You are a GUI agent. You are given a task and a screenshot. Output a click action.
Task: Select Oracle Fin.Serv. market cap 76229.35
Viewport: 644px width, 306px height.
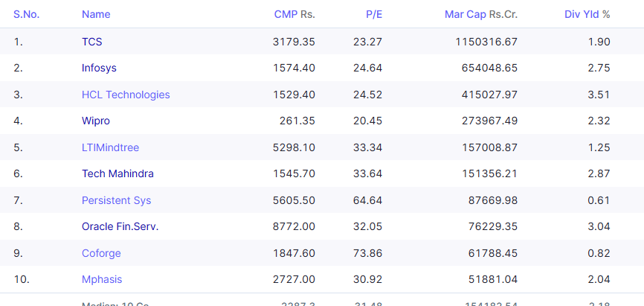coord(493,226)
